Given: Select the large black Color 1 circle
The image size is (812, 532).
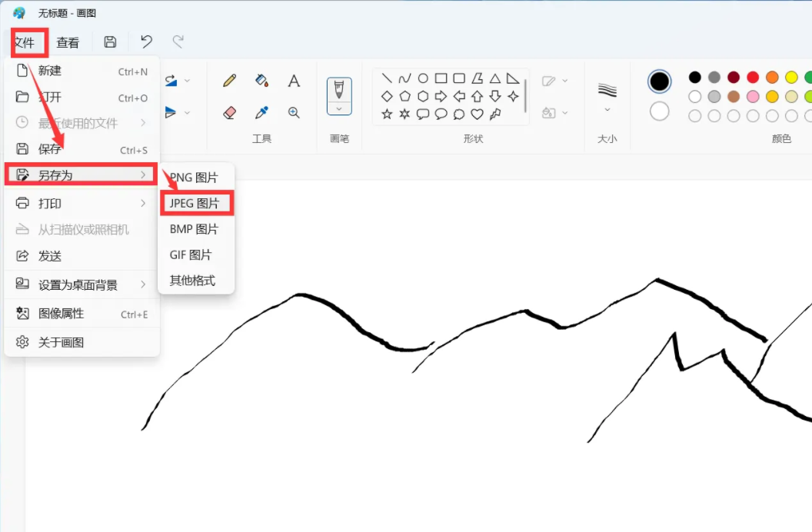Looking at the screenshot, I should [659, 81].
